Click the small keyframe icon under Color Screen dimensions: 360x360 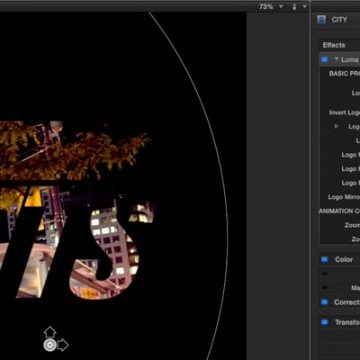point(325,273)
